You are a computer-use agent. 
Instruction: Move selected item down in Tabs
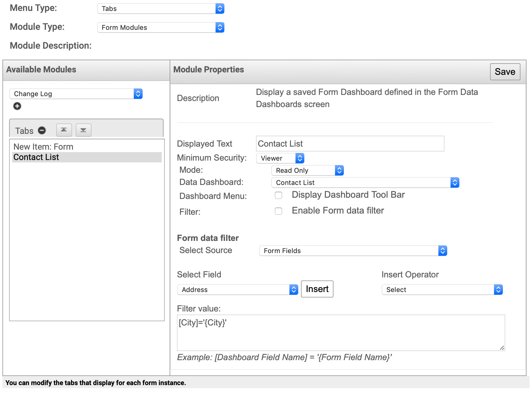(x=83, y=130)
